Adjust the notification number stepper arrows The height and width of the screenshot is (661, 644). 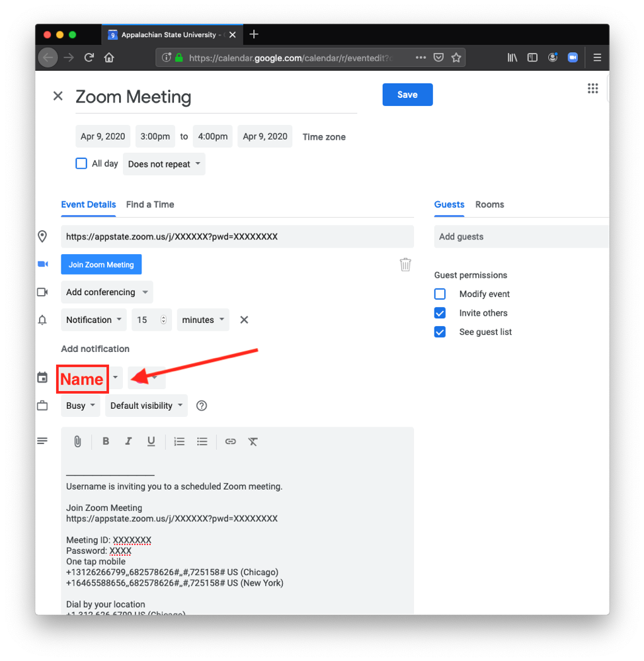point(163,320)
